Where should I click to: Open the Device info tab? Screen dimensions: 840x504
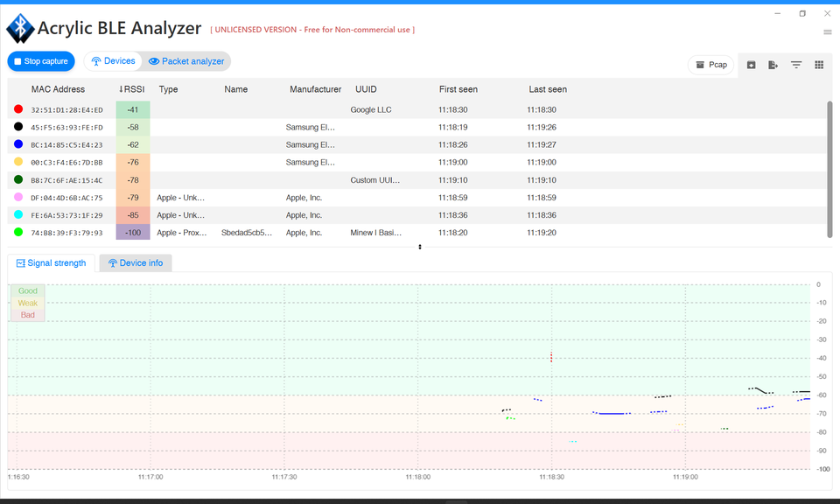tap(136, 263)
